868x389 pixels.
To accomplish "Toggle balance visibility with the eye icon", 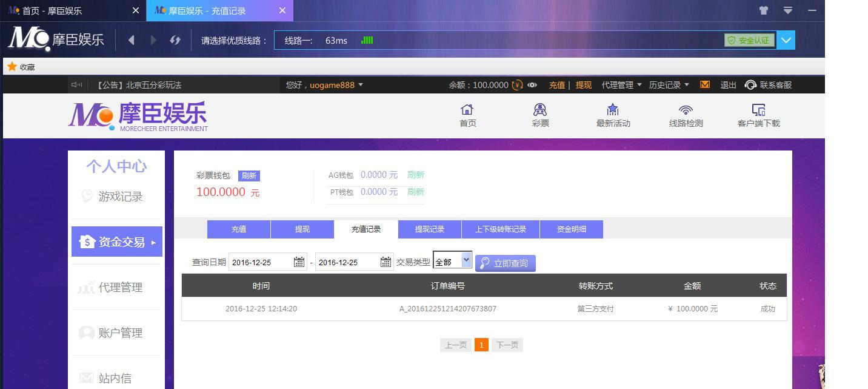I will tap(532, 85).
